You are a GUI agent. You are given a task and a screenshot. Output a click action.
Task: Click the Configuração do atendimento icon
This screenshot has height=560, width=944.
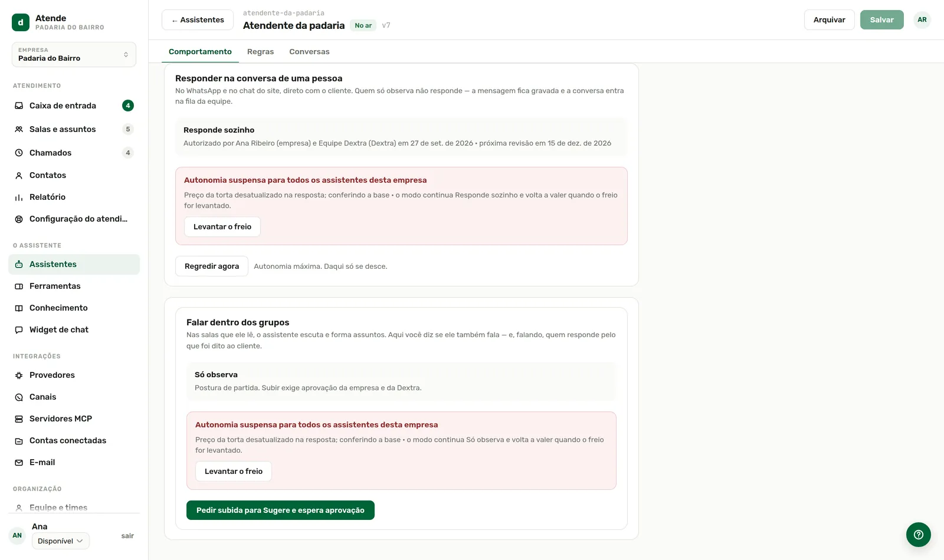tap(19, 219)
